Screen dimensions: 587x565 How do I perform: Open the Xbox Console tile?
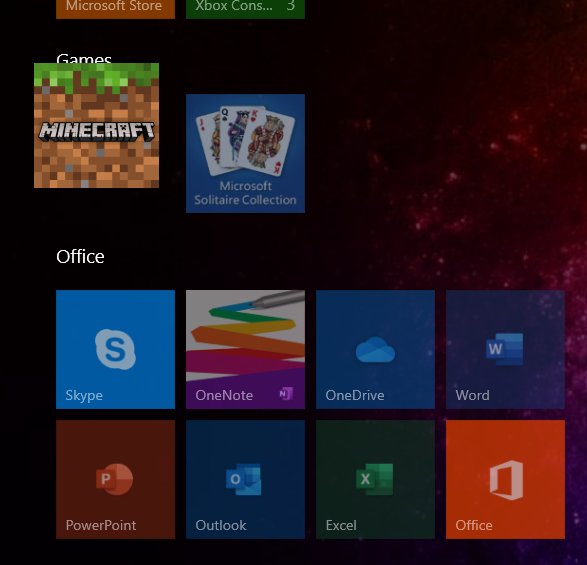[x=245, y=9]
